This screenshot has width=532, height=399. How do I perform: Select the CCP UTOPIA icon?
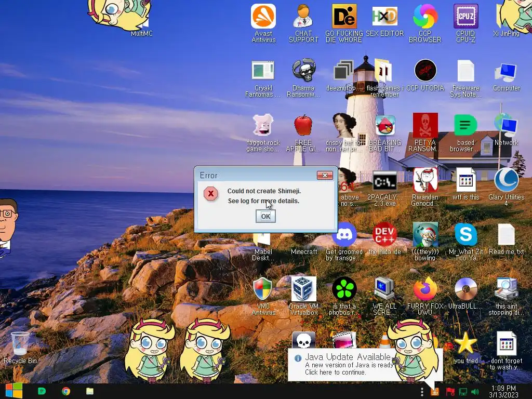[425, 75]
